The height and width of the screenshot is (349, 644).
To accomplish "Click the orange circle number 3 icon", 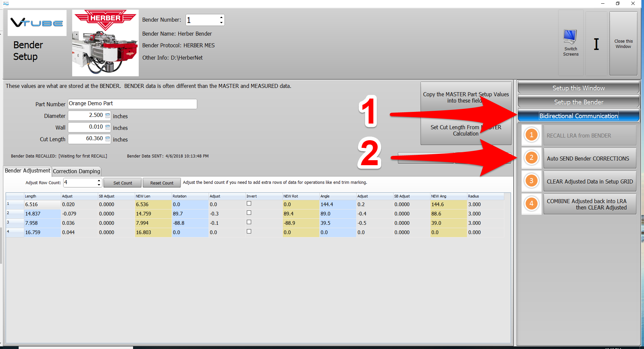I will (531, 181).
